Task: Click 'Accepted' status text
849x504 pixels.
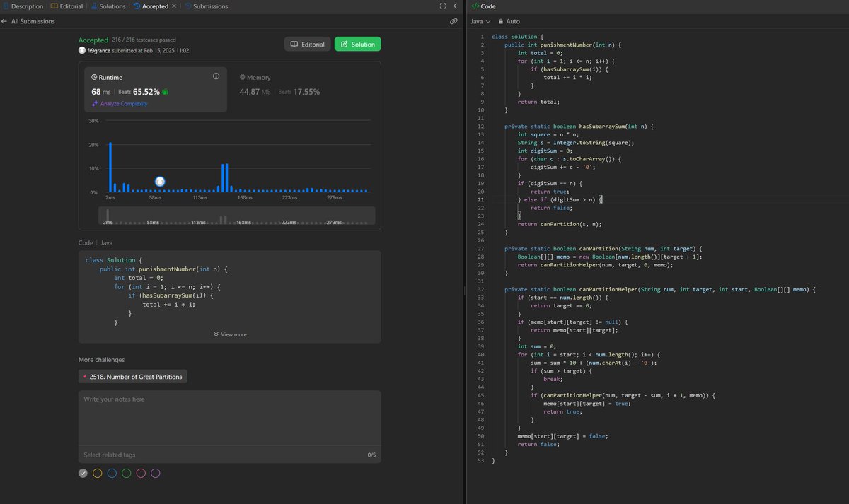Action: 93,40
